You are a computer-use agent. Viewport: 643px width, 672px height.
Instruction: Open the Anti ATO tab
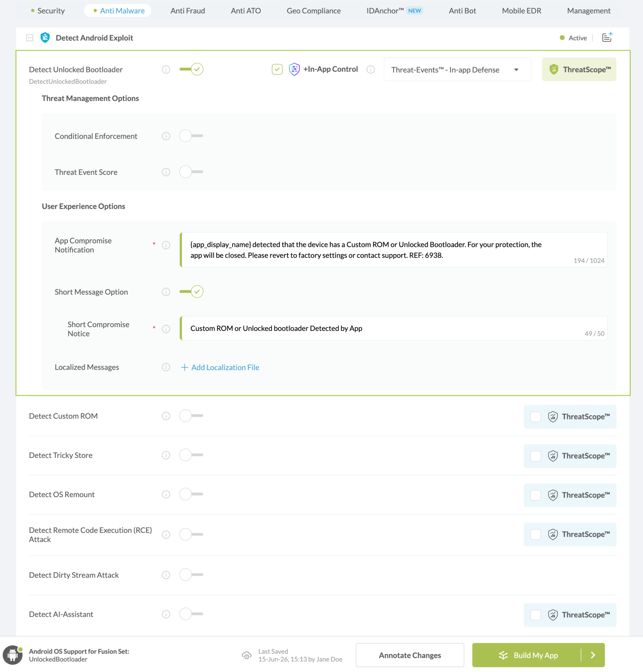click(x=246, y=11)
